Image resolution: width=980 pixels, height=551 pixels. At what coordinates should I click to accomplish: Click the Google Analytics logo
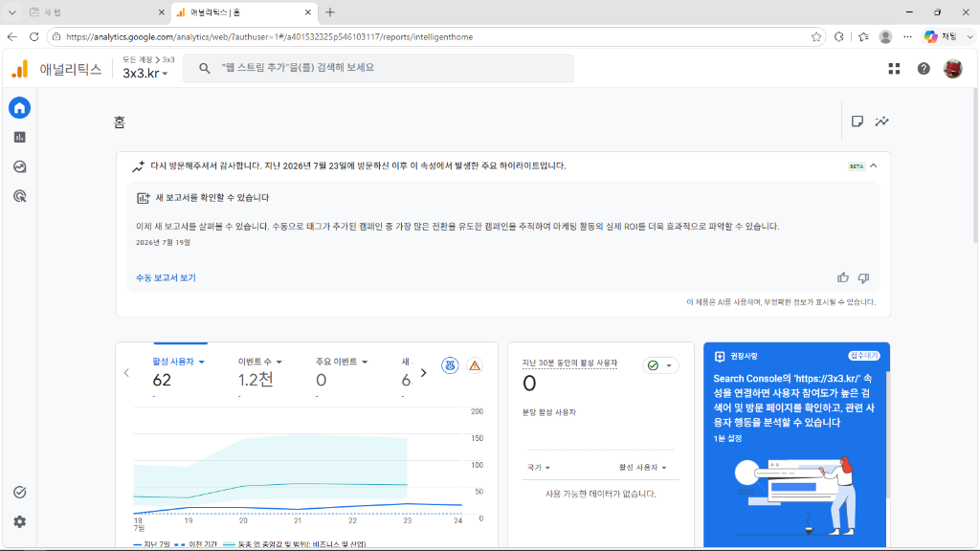point(20,69)
